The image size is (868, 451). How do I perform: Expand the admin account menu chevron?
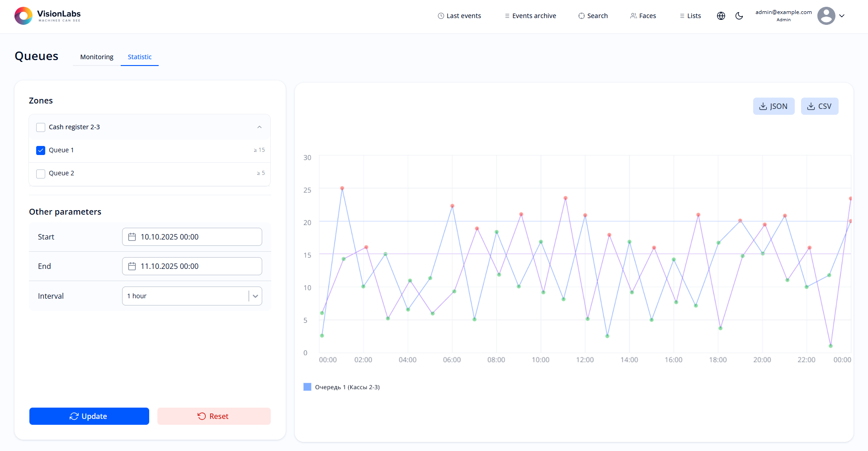tap(842, 16)
